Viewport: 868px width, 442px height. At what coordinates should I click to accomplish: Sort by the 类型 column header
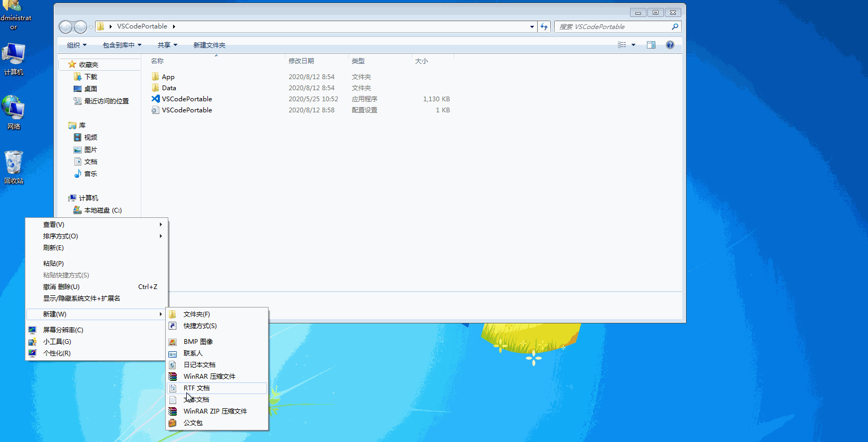358,61
